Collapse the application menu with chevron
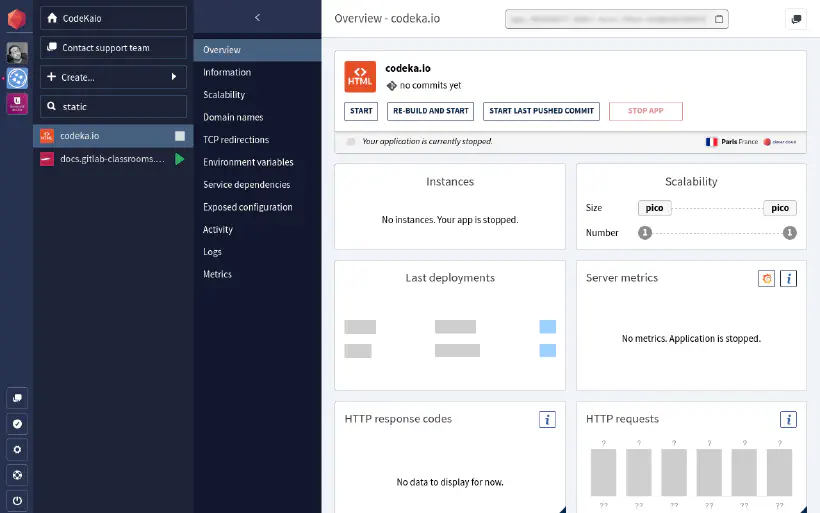Viewport: 820px width, 513px height. tap(257, 18)
